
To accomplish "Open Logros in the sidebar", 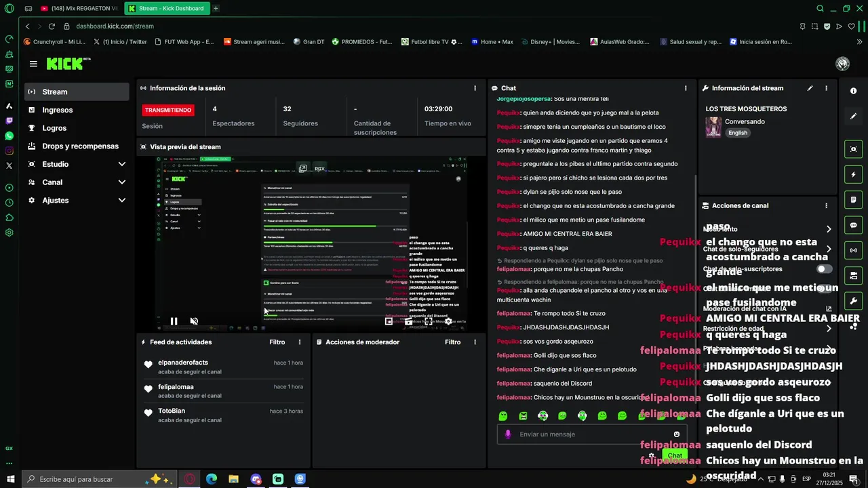I will tap(77, 128).
